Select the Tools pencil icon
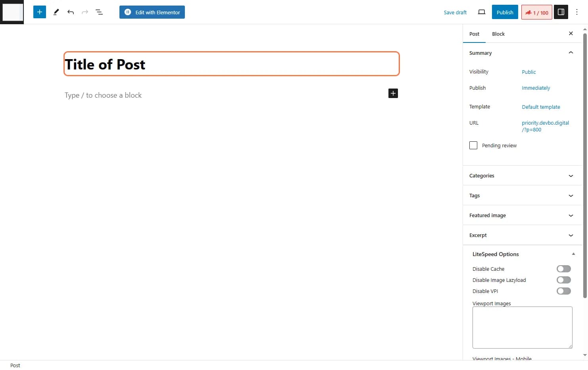The image size is (588, 370). (x=56, y=12)
